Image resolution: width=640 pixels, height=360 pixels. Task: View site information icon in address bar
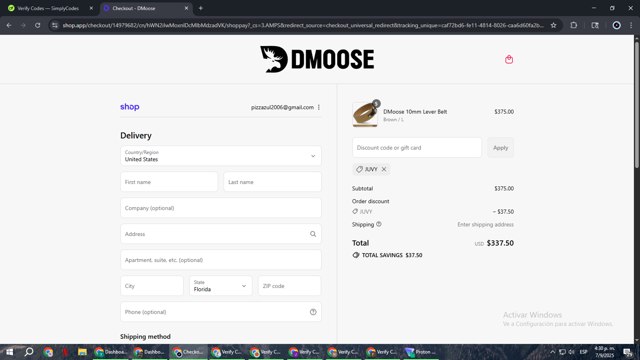[x=55, y=25]
